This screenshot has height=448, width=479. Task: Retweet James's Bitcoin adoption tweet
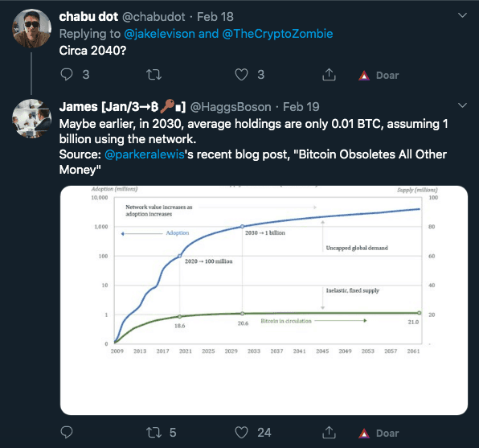(x=154, y=433)
